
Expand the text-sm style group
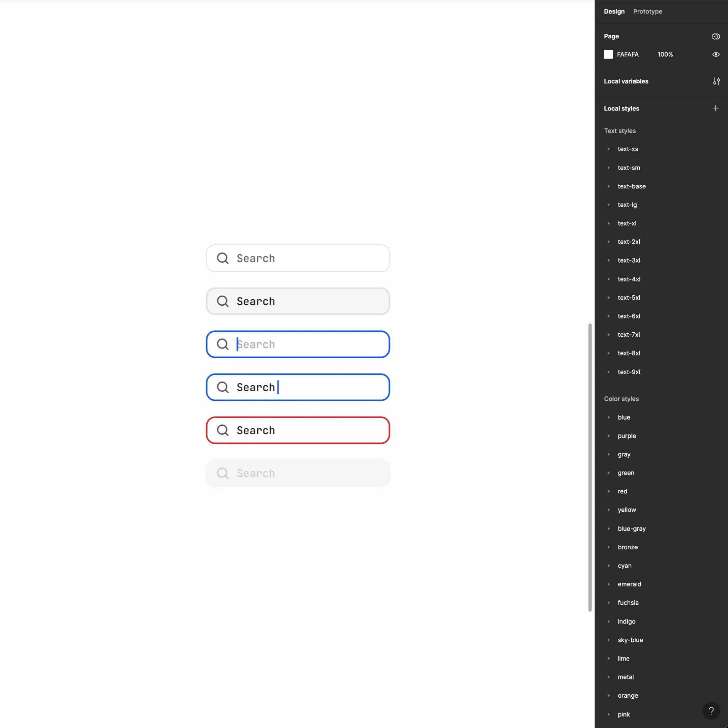click(609, 168)
